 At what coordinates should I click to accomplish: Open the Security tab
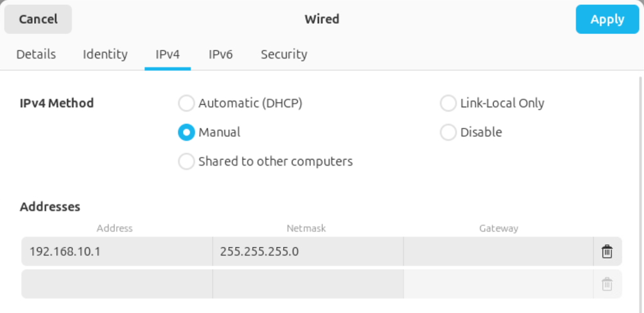pyautogui.click(x=284, y=54)
